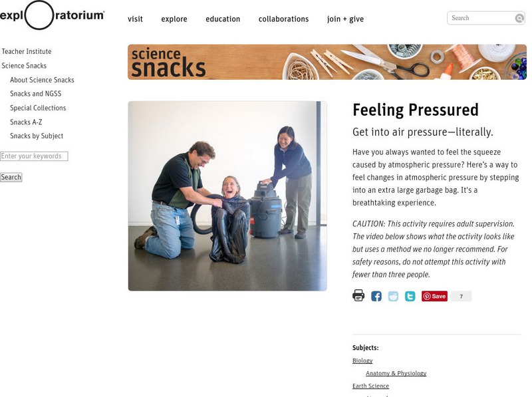
Task: Click the Feeling Pressured activity photo
Action: [227, 196]
